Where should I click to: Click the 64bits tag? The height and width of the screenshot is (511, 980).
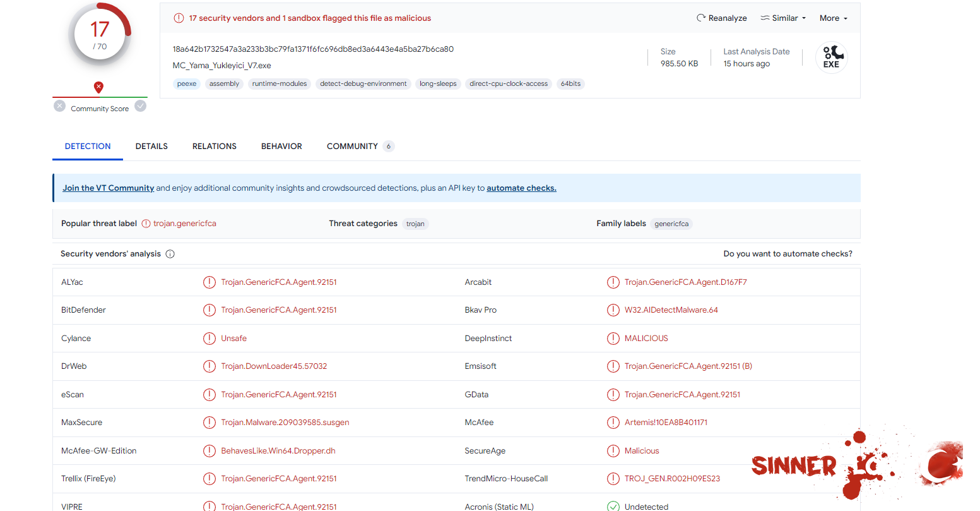click(570, 84)
